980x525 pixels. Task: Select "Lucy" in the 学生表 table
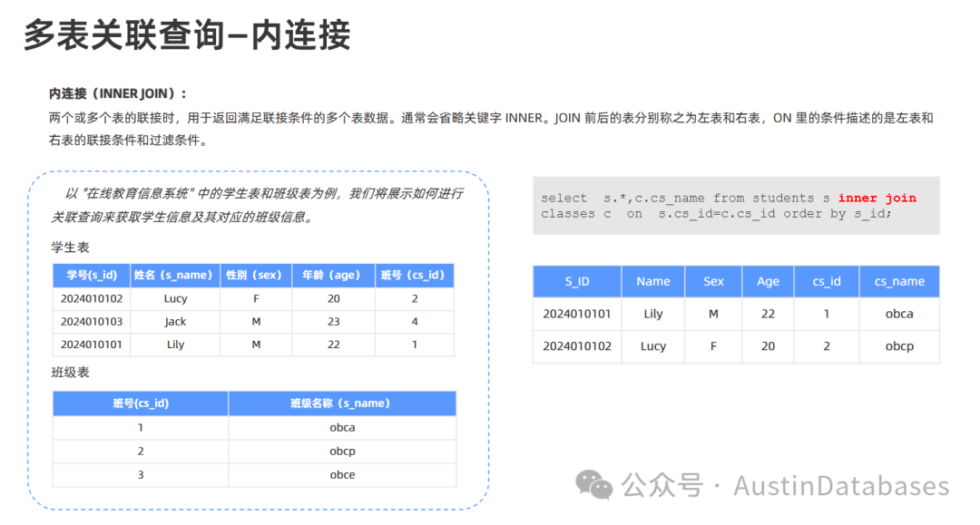tap(175, 298)
